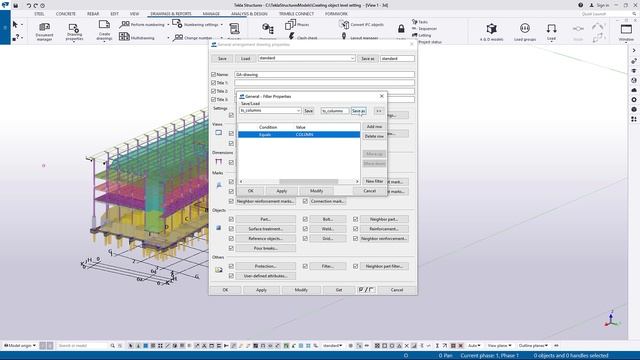Click horizontal scrollbar in filter list
The image size is (640, 360).
pyautogui.click(x=309, y=181)
